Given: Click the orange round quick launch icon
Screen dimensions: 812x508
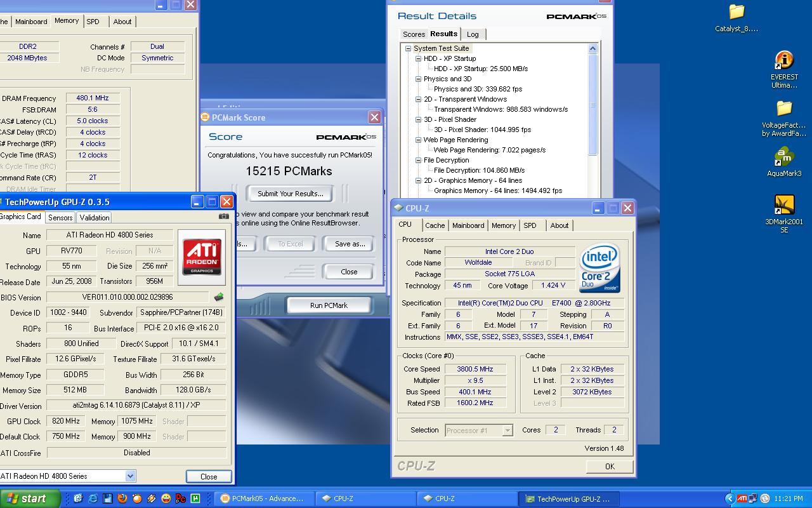Looking at the screenshot, I should click(137, 498).
